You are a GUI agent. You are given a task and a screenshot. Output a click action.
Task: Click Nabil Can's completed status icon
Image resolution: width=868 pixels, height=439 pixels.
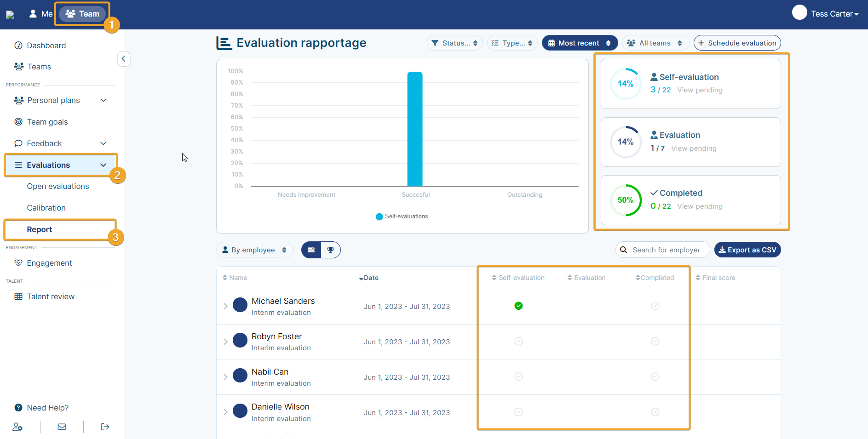coord(655,376)
